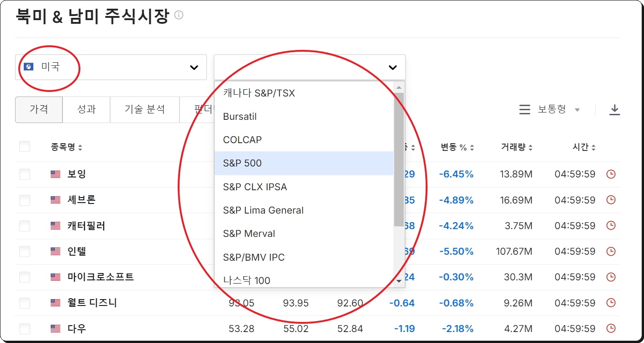Click the US flag next to 마이크로소프트

(55, 277)
